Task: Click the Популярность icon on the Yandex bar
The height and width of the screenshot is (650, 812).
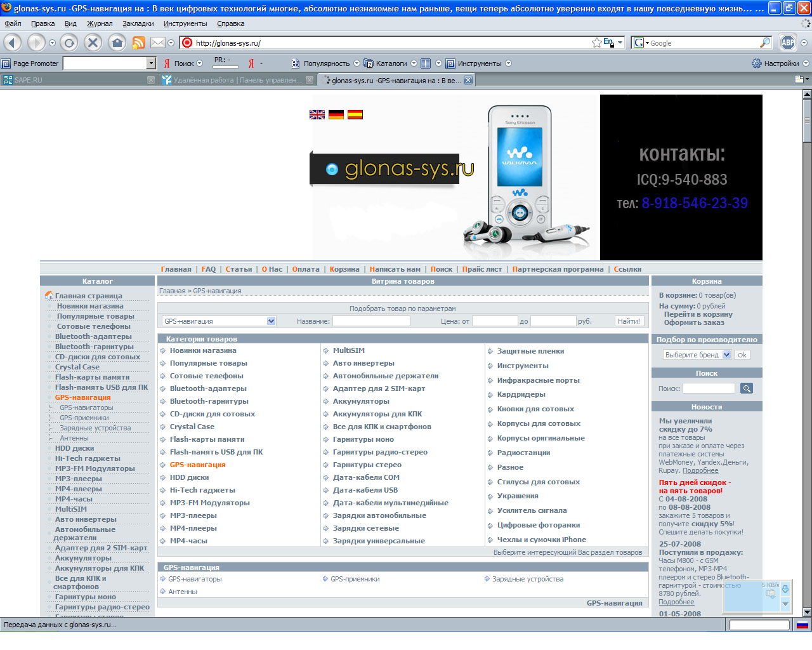Action: click(x=295, y=63)
